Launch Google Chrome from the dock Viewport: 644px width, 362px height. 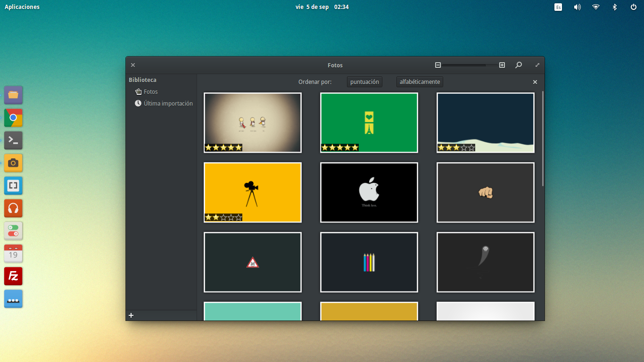(x=13, y=117)
